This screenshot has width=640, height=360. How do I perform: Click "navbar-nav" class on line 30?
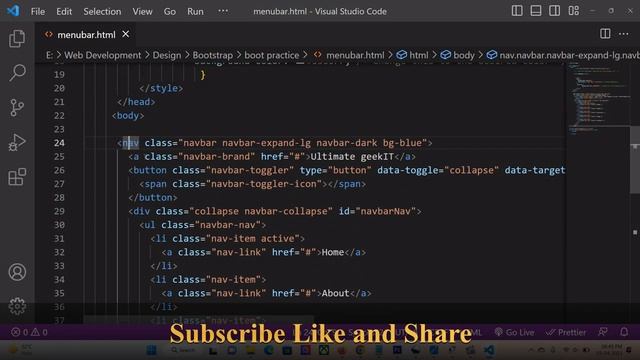tap(228, 225)
